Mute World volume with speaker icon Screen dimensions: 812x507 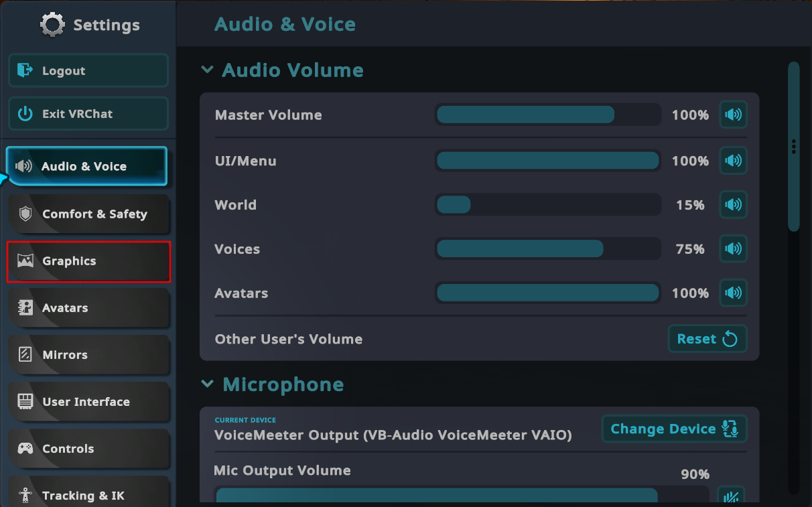click(x=733, y=205)
